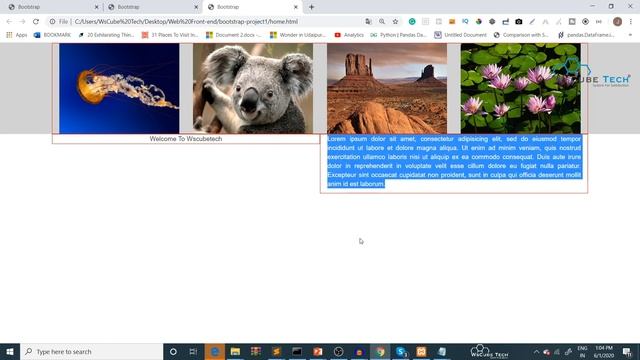Open Skype from the taskbar
This screenshot has width=640, height=360.
coord(401,351)
